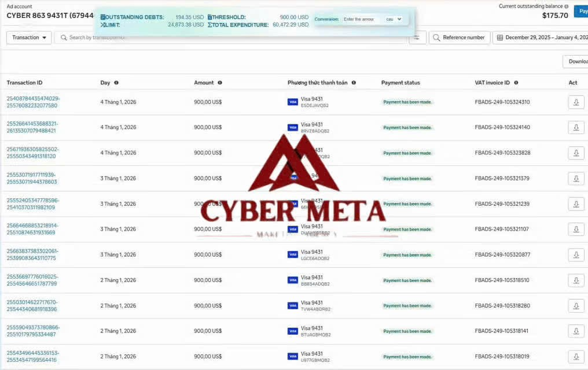Click the 60,472.29 USD total expenditure value

coord(291,25)
